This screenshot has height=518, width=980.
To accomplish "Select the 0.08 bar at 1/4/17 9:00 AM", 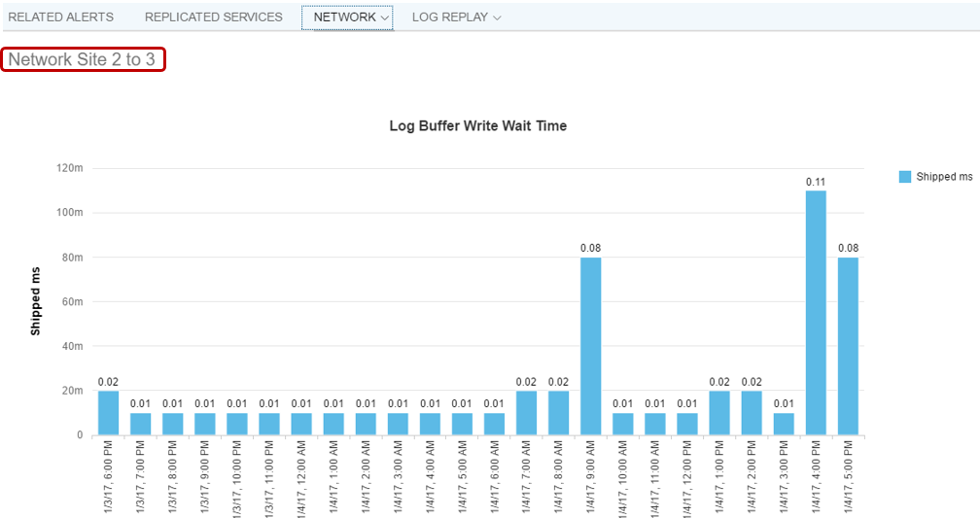I will point(591,346).
